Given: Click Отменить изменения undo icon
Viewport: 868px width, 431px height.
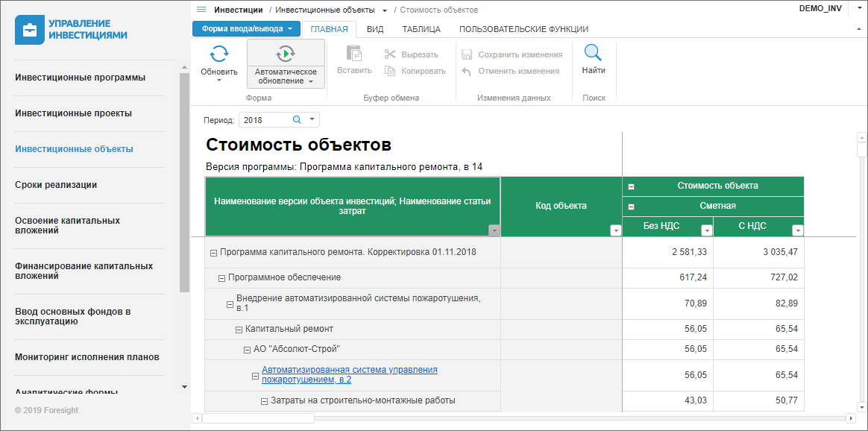Looking at the screenshot, I should (467, 72).
